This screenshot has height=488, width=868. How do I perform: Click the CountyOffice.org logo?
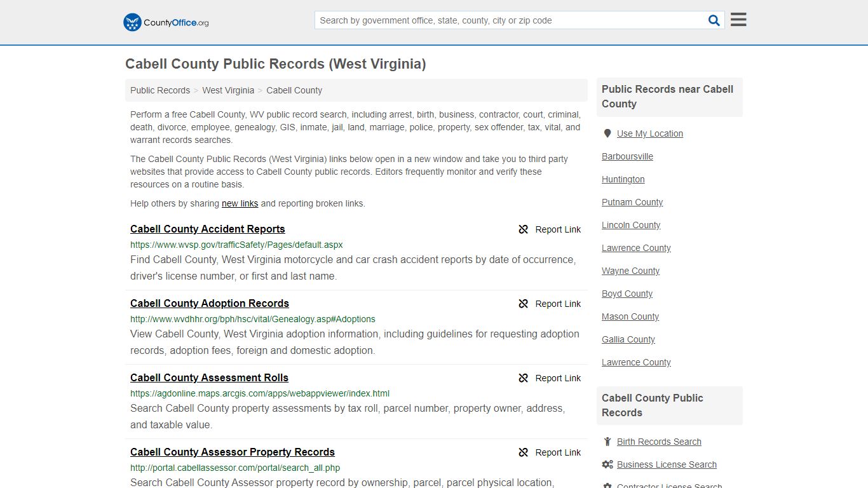tap(166, 22)
